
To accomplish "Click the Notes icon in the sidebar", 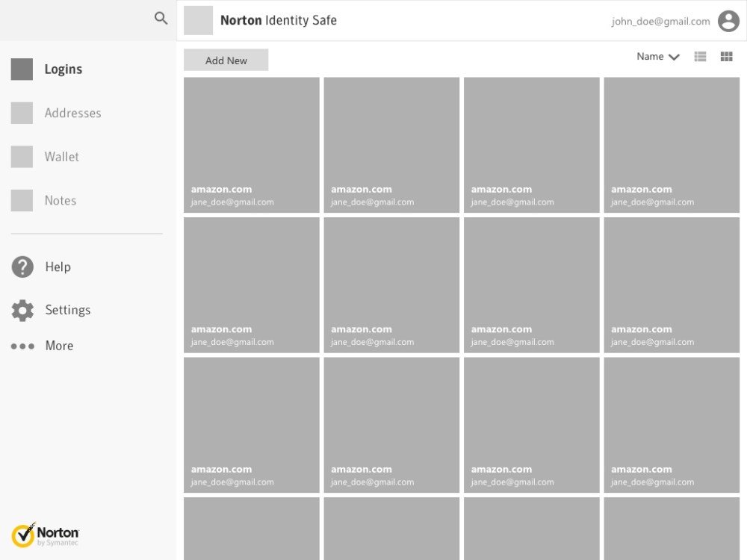I will tap(22, 200).
